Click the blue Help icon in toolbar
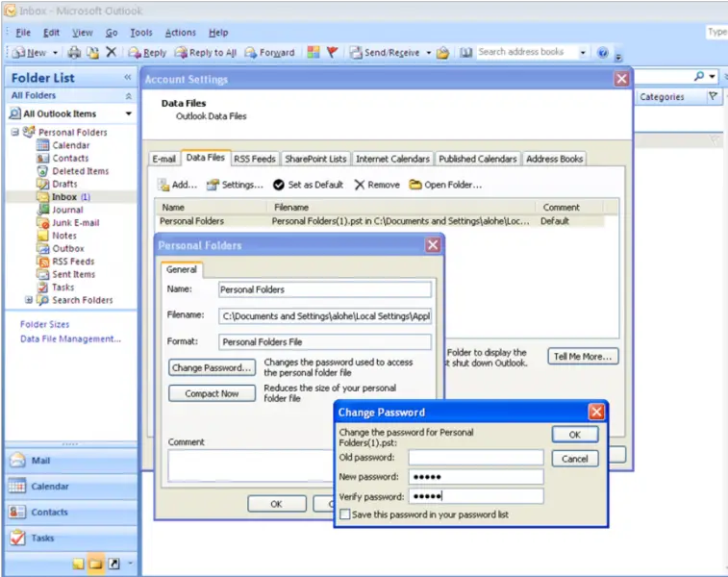 (x=603, y=53)
